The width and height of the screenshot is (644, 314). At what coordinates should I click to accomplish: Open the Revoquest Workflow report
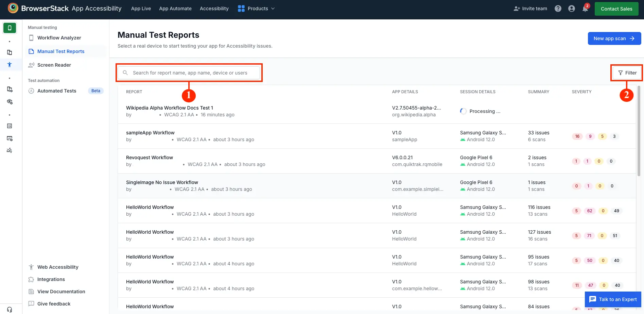(150, 158)
